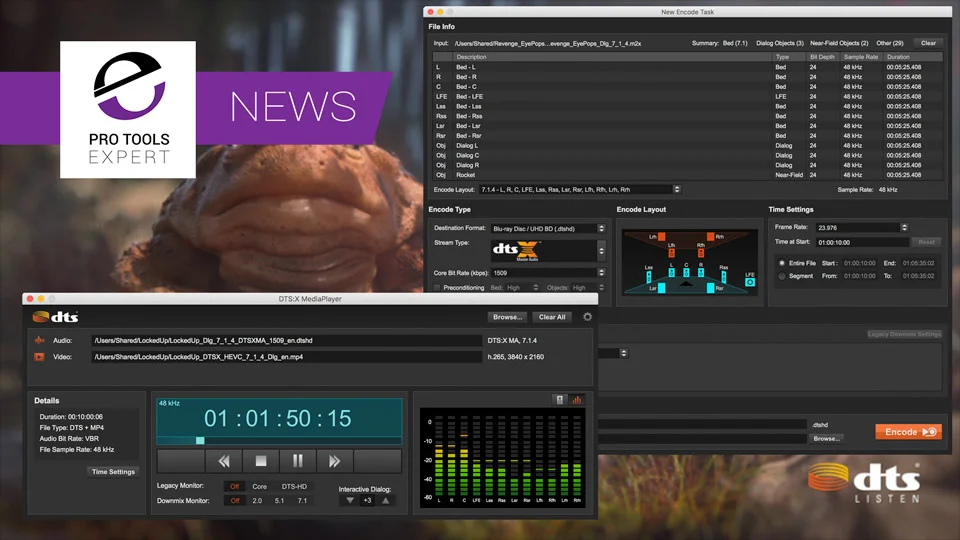The image size is (960, 540).
Task: Move the playback position slider thumb
Action: (200, 440)
